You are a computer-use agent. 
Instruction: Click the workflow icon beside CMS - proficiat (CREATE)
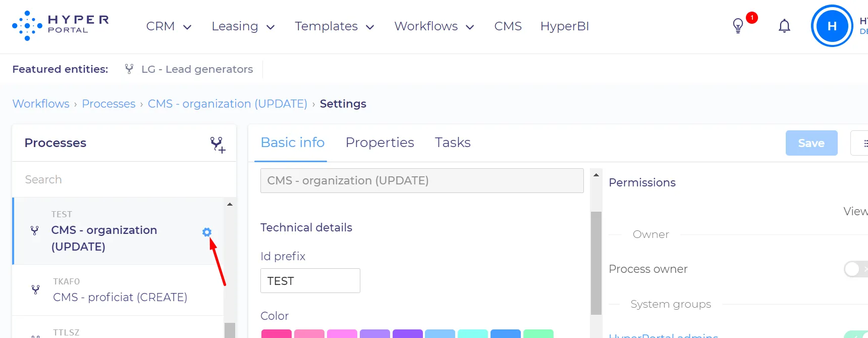[35, 289]
